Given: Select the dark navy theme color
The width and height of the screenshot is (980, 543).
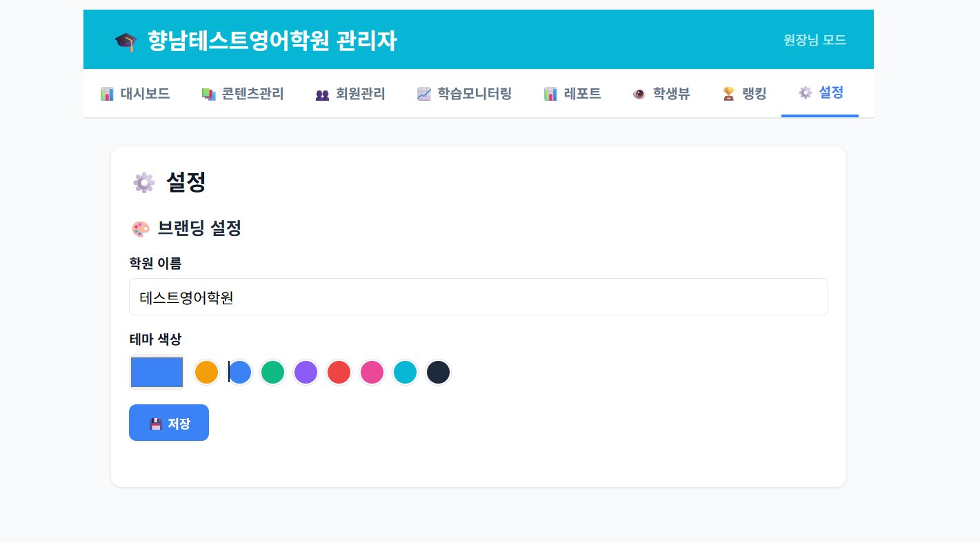Looking at the screenshot, I should point(438,373).
